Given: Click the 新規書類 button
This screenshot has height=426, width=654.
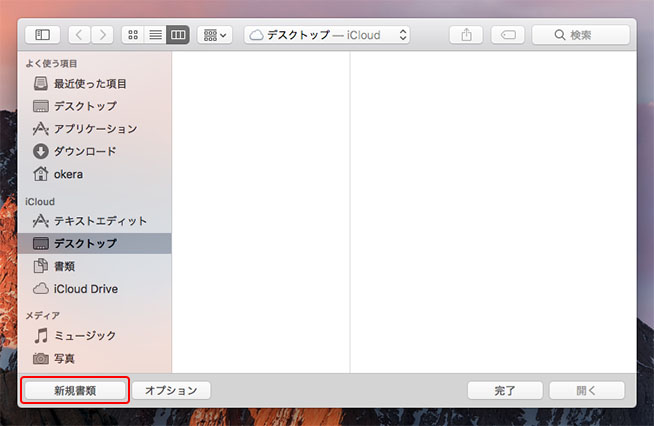Looking at the screenshot, I should click(75, 391).
